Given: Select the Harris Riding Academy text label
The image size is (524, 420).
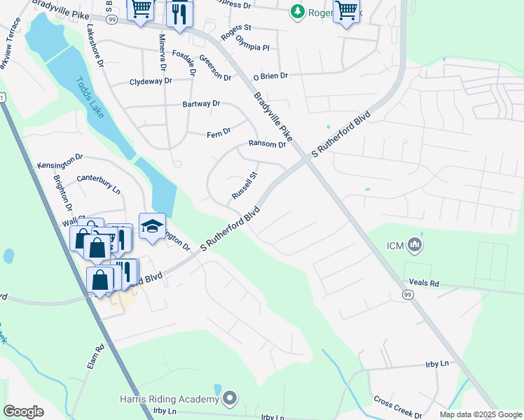Looking at the screenshot, I should coord(170,399).
